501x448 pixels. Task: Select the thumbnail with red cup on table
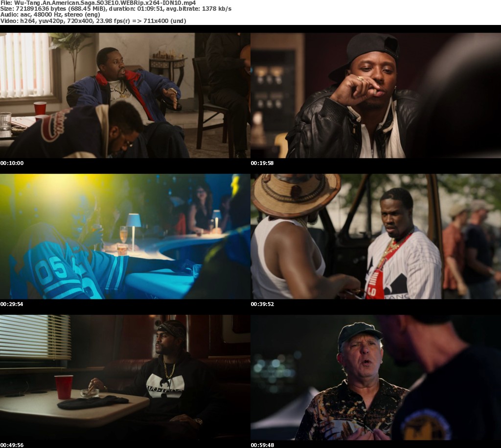point(125,377)
